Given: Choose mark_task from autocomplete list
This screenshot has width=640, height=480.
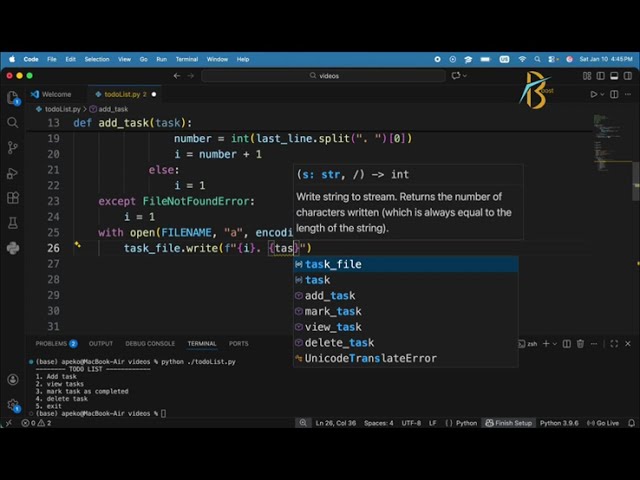Looking at the screenshot, I should [x=406, y=311].
